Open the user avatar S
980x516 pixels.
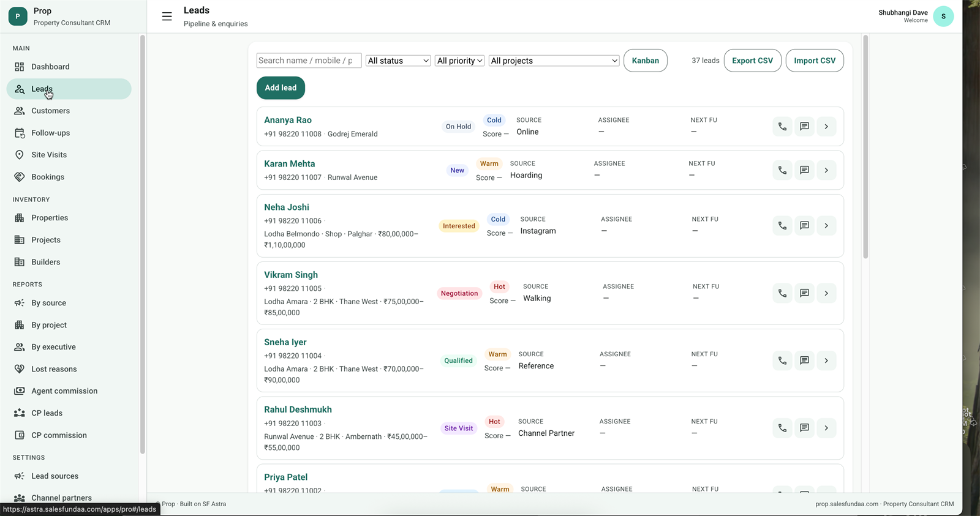943,17
